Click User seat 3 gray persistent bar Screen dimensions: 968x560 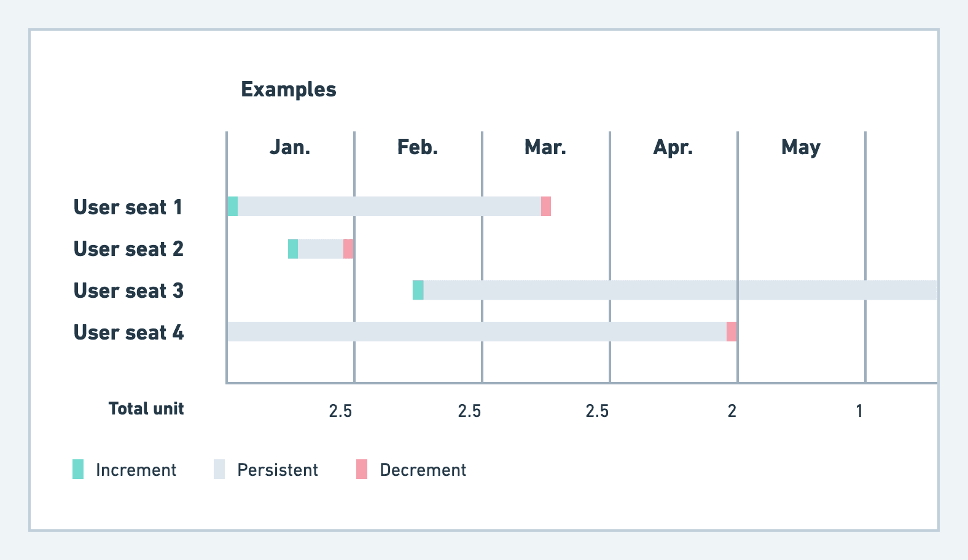coord(676,290)
